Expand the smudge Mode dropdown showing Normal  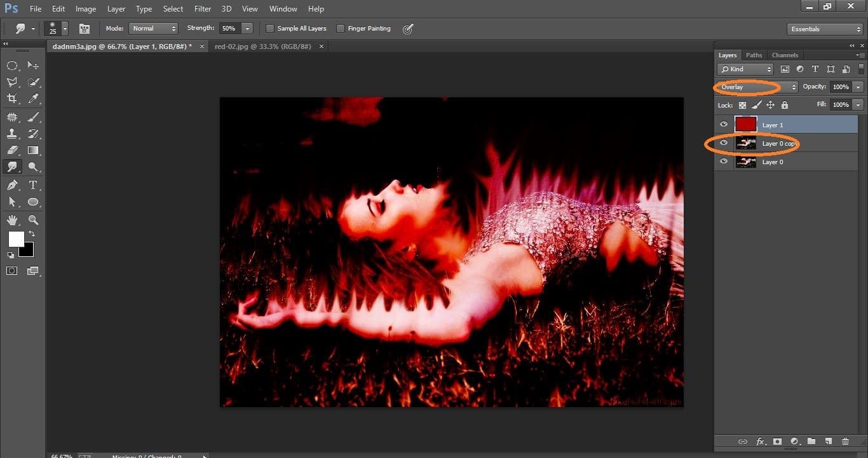[153, 29]
